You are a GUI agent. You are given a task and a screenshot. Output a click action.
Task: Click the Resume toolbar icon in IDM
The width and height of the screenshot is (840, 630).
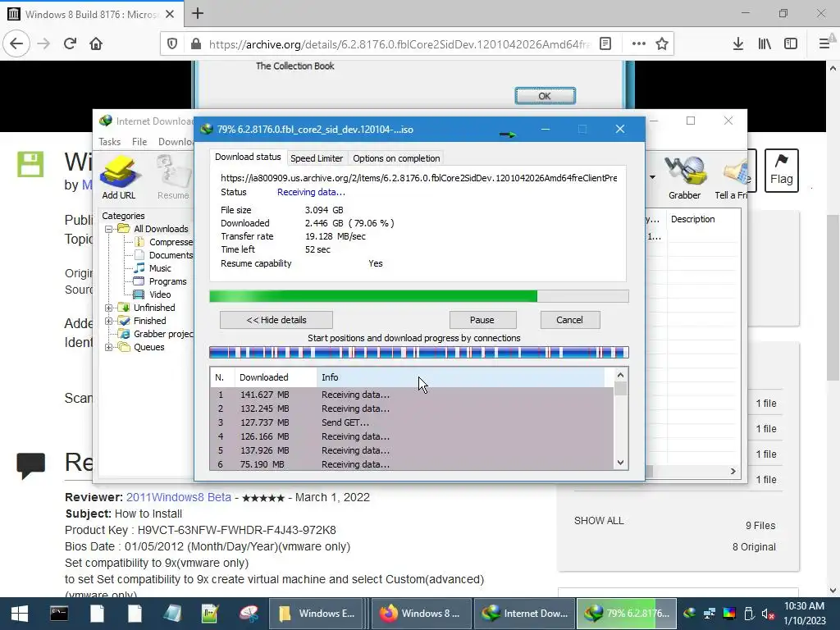(x=173, y=177)
